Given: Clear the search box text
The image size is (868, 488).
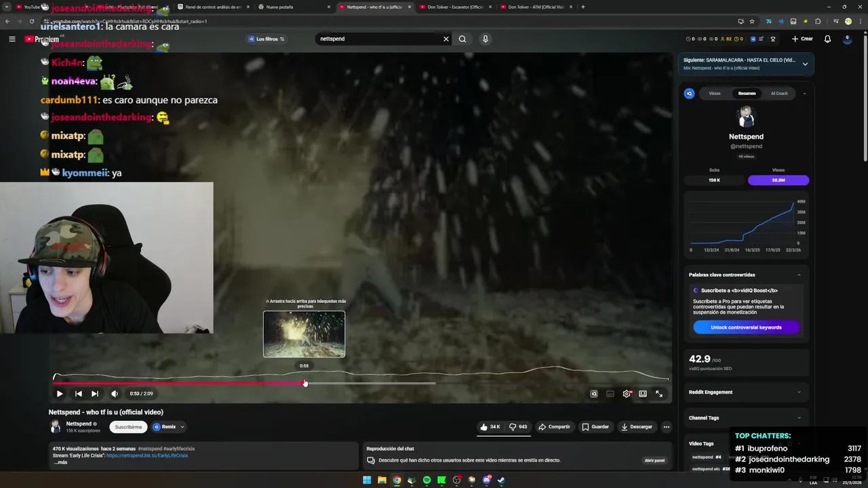Looking at the screenshot, I should point(446,39).
